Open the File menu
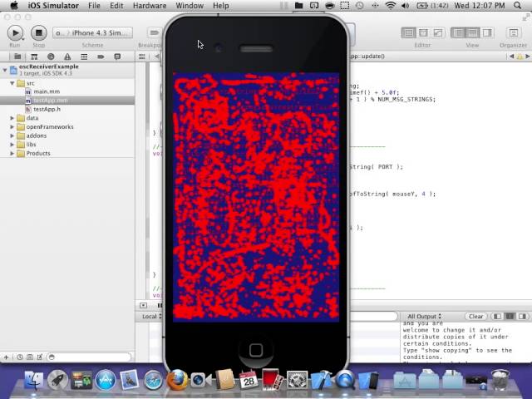 [x=94, y=6]
